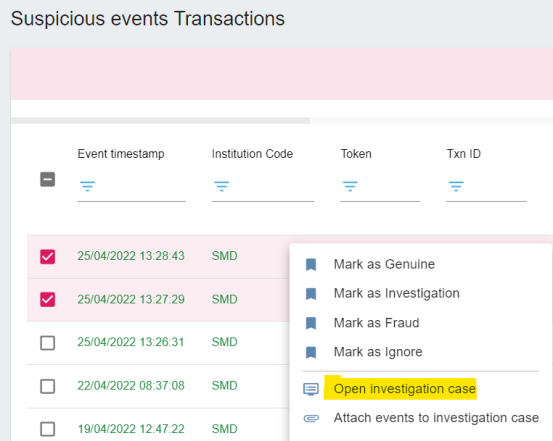This screenshot has height=441, width=553.
Task: Click the bookmark icon beside Mark as Genuine
Action: 311,265
